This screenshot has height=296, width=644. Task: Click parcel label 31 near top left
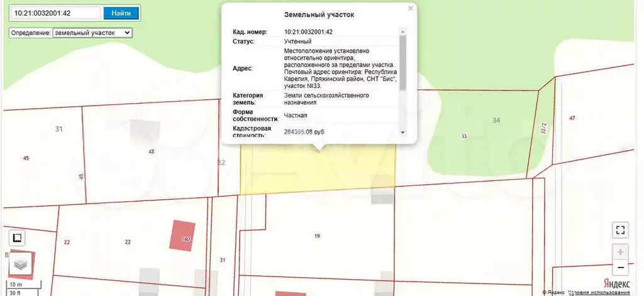pyautogui.click(x=59, y=129)
